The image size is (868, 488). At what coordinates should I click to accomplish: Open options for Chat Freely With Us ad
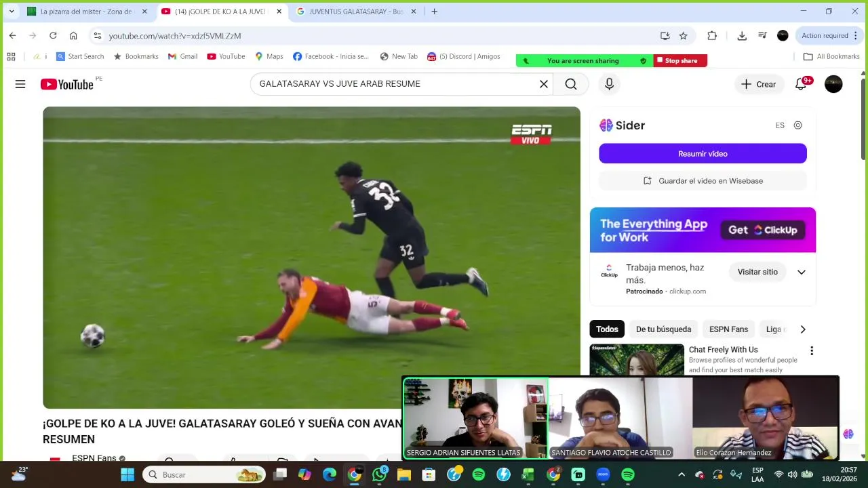(812, 351)
